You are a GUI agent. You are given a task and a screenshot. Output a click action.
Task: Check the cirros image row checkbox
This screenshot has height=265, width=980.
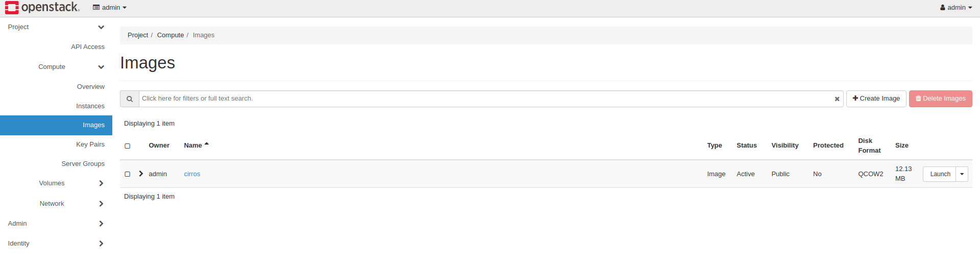(128, 174)
